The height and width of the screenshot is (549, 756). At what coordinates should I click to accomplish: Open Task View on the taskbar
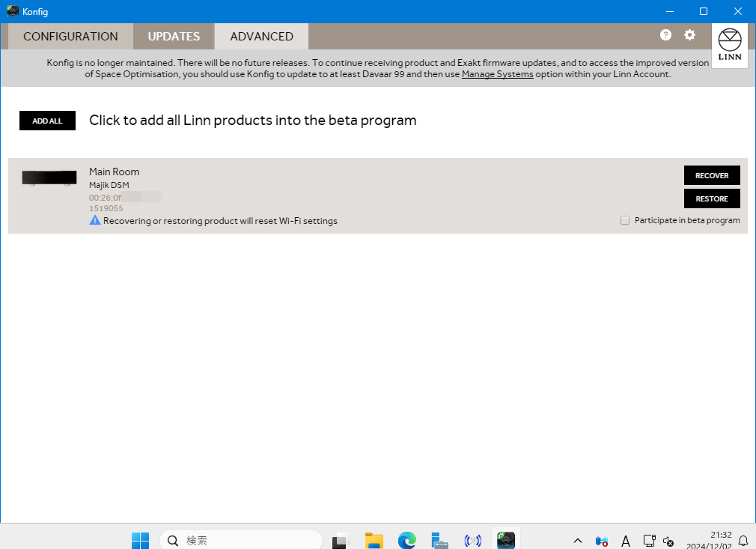pyautogui.click(x=341, y=540)
